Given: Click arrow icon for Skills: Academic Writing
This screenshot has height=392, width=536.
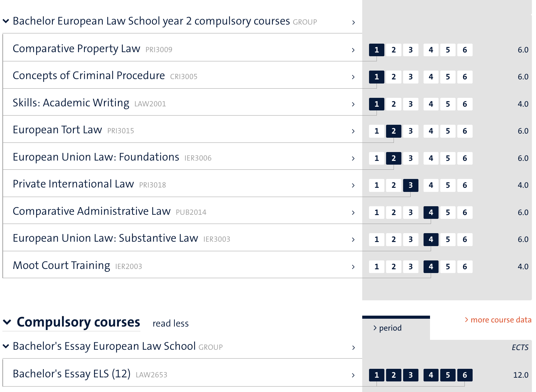Looking at the screenshot, I should click(353, 104).
